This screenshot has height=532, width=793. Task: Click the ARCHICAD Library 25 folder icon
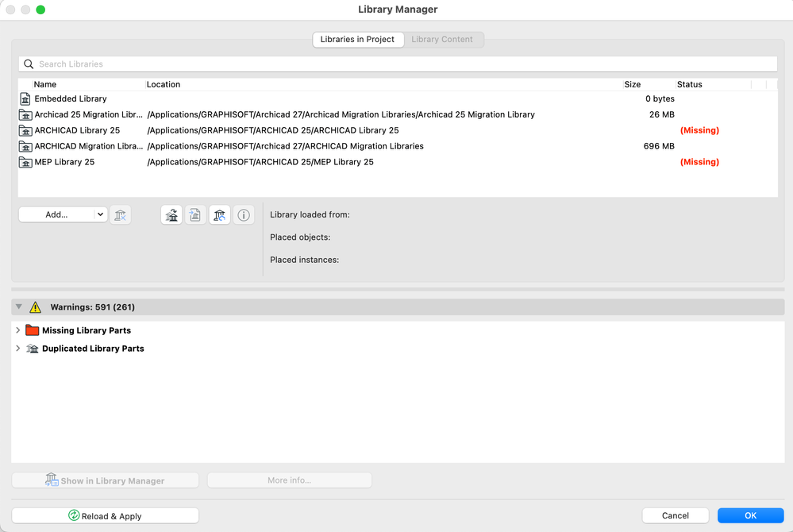[x=25, y=130]
